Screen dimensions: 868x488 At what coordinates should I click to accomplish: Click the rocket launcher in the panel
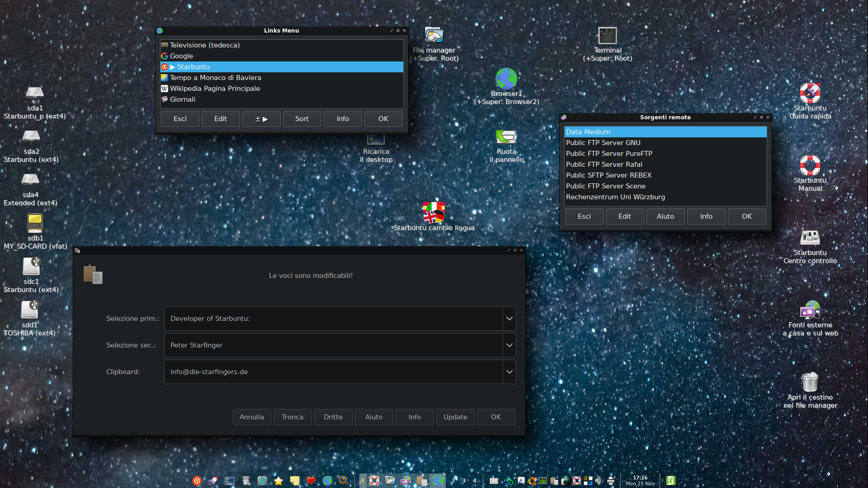pos(213,481)
